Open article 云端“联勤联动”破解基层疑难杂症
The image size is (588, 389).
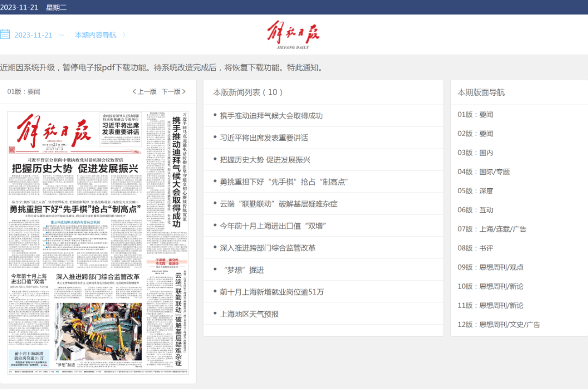coord(279,204)
